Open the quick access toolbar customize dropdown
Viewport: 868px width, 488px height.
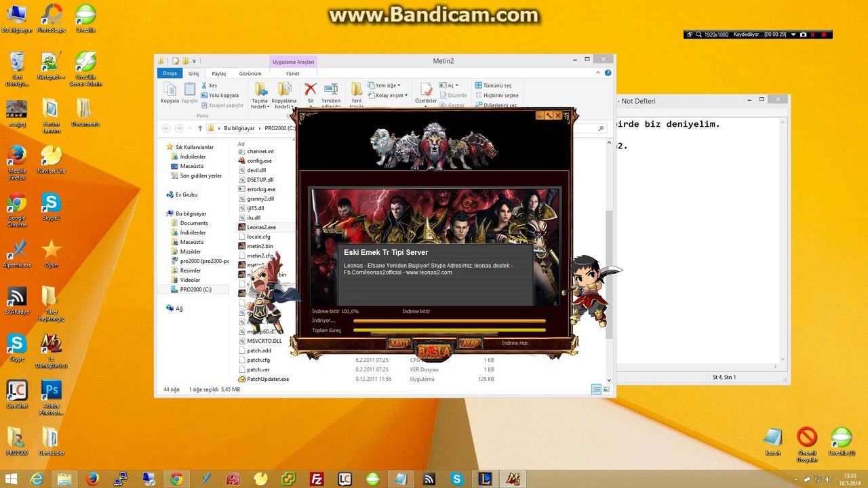[194, 61]
